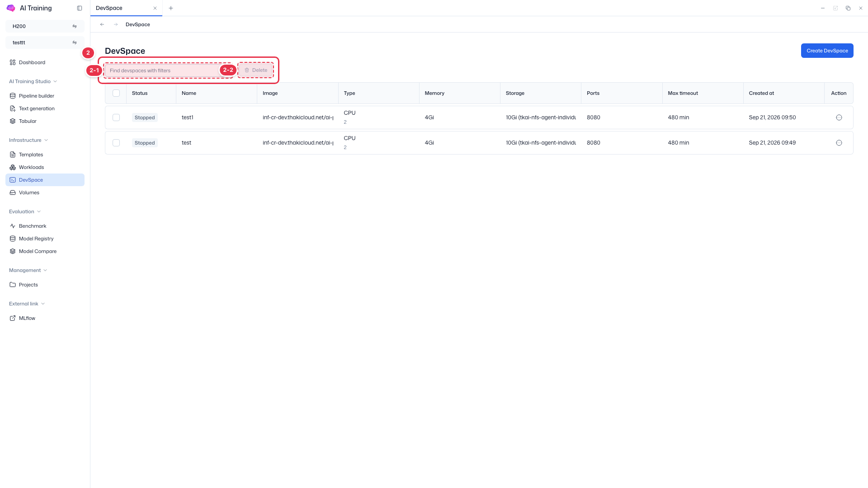This screenshot has height=488, width=868.
Task: Click the Stopped badge in test row
Action: pos(145,143)
